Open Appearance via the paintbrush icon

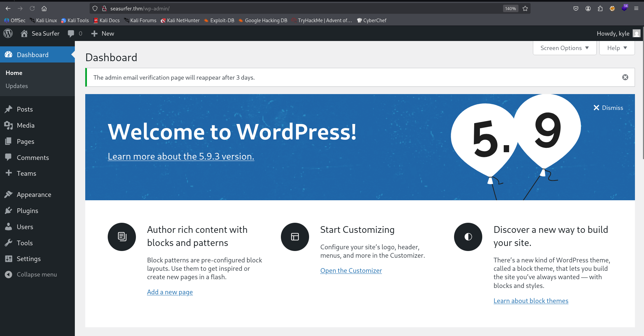point(9,194)
